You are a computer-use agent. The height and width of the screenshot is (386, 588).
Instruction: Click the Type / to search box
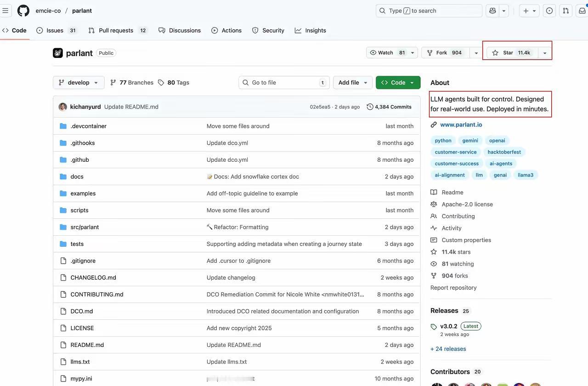(x=429, y=11)
